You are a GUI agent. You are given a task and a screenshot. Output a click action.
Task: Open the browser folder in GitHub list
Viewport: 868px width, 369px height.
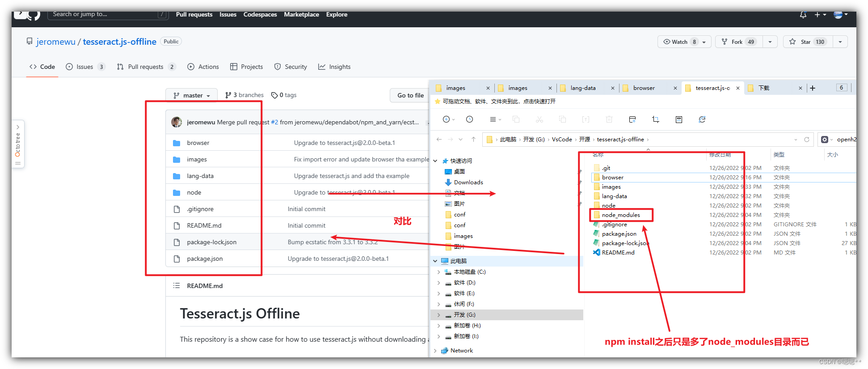[198, 143]
